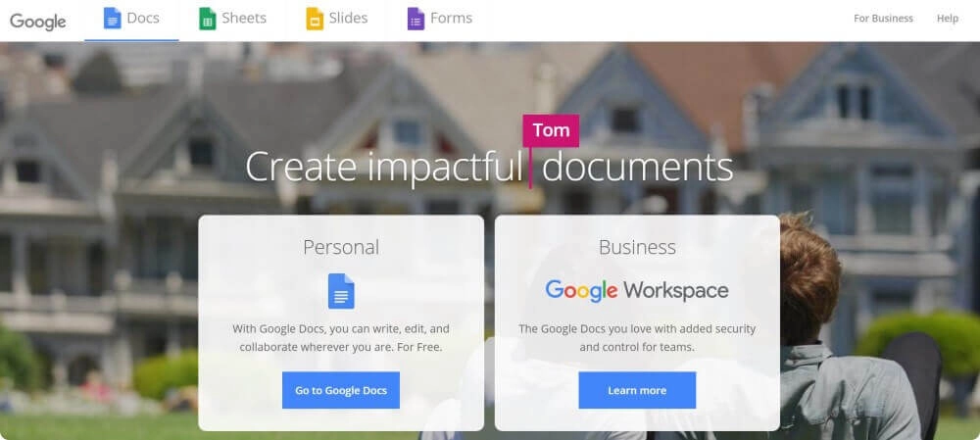Click the yellow Slides icon in navigation bar

point(315,18)
